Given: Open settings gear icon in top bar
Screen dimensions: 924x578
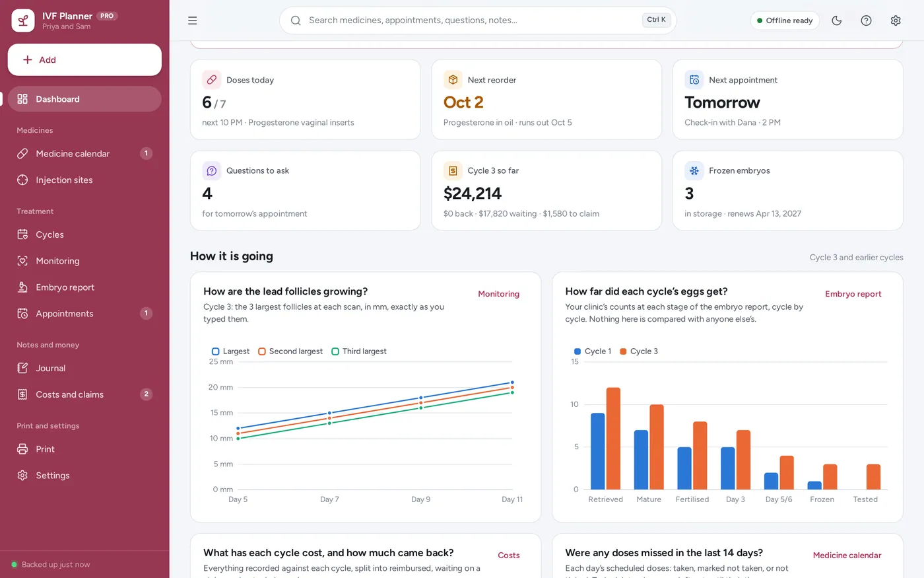Looking at the screenshot, I should pyautogui.click(x=896, y=20).
